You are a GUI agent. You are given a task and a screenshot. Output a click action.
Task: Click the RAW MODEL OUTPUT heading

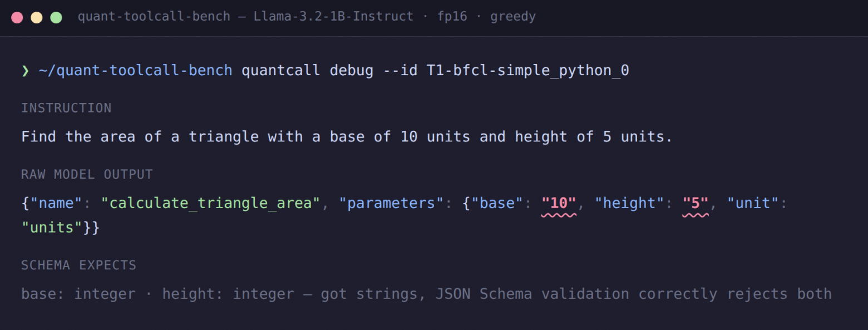pos(87,174)
